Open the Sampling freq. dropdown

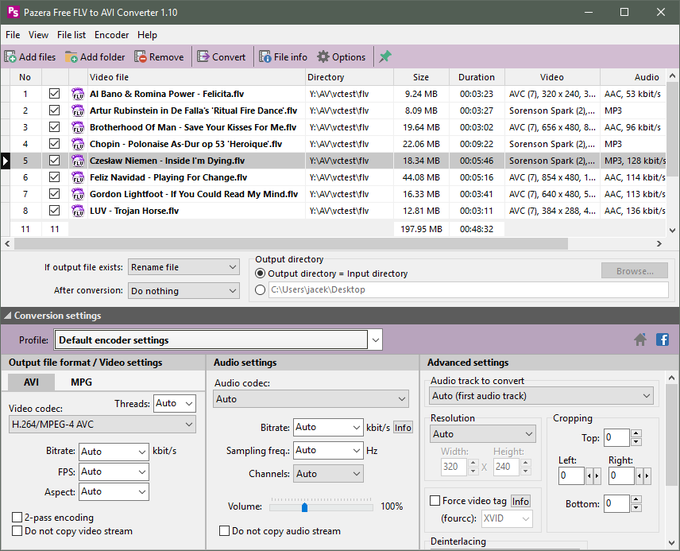pos(328,450)
